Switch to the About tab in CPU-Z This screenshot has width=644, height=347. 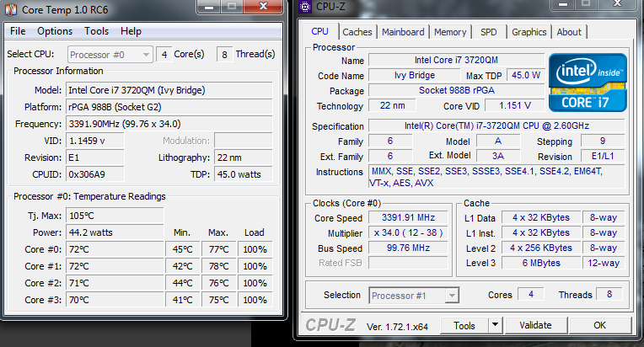569,32
